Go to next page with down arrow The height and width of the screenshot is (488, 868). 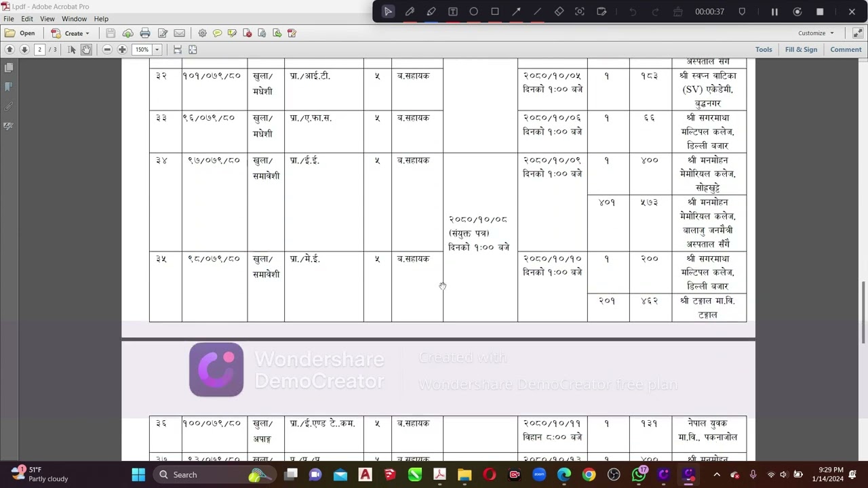click(x=24, y=49)
